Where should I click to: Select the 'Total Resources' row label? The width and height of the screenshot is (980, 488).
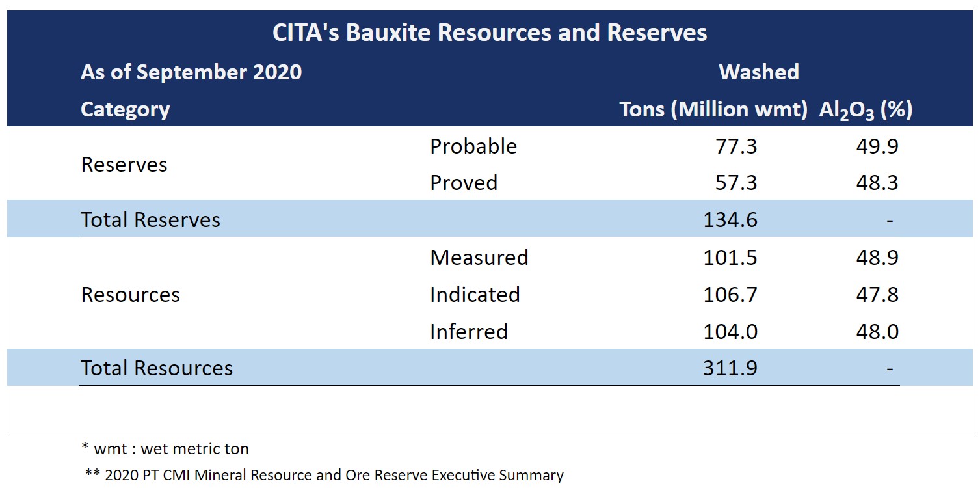157,368
